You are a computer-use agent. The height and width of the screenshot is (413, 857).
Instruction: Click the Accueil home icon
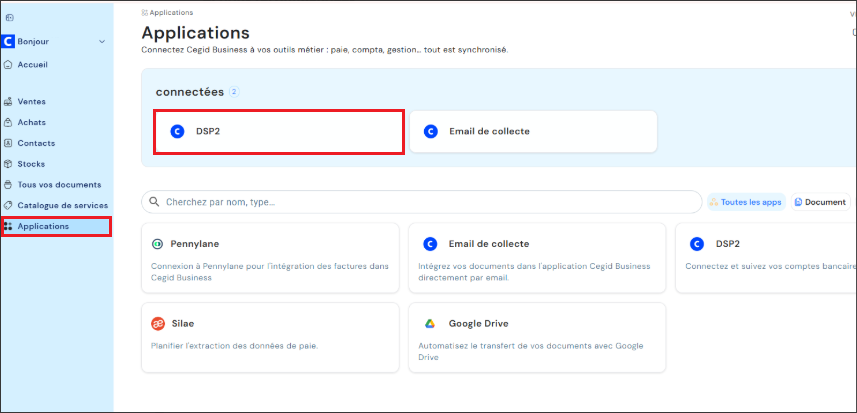coord(8,64)
